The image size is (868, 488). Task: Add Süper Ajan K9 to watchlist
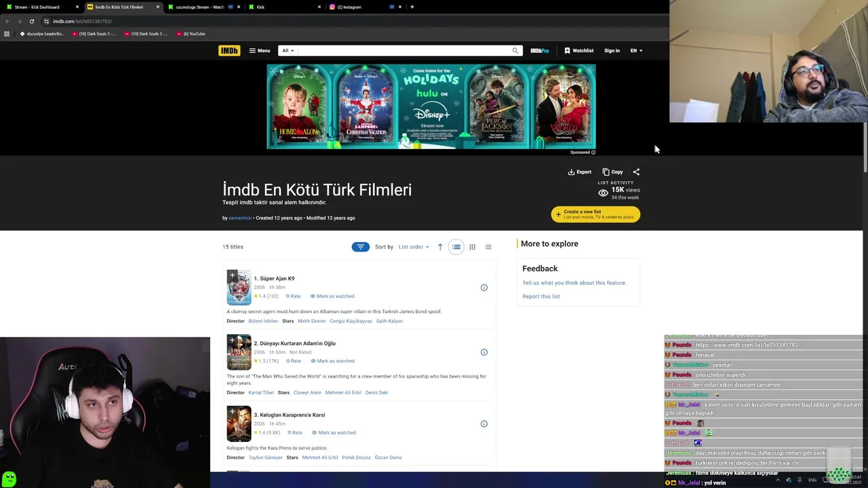232,275
